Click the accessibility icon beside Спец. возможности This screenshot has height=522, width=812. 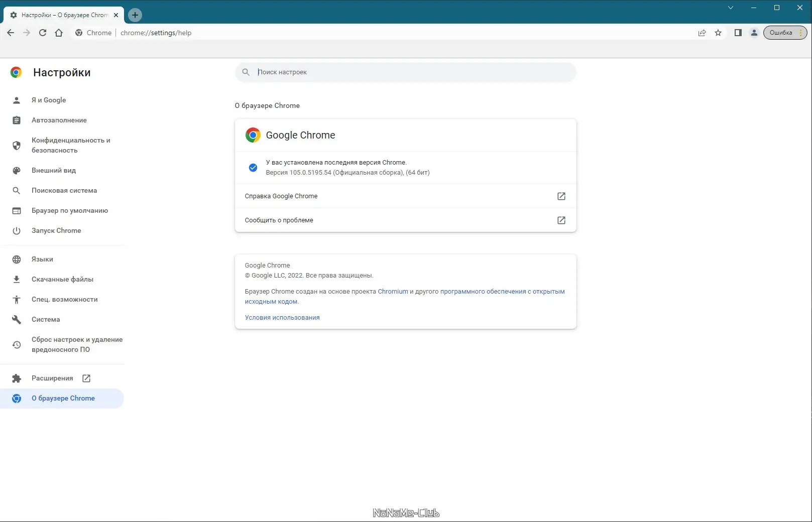point(17,299)
